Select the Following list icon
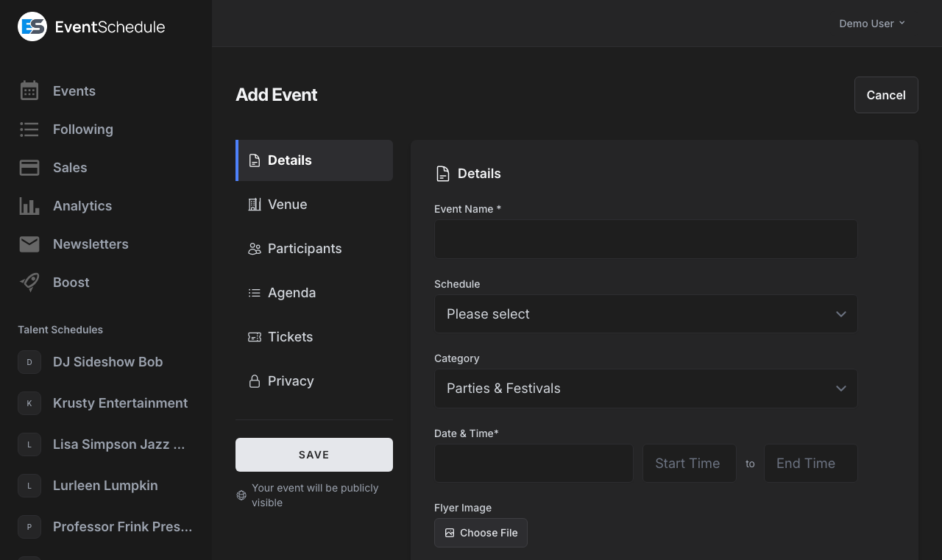Viewport: 942px width, 560px height. click(x=29, y=129)
